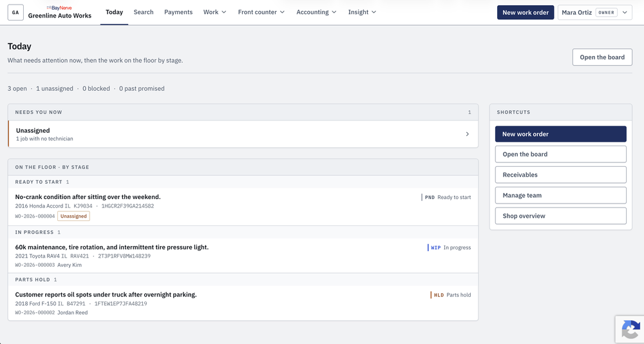Click work order number WO-2026-000002
644x344 pixels.
click(x=35, y=312)
